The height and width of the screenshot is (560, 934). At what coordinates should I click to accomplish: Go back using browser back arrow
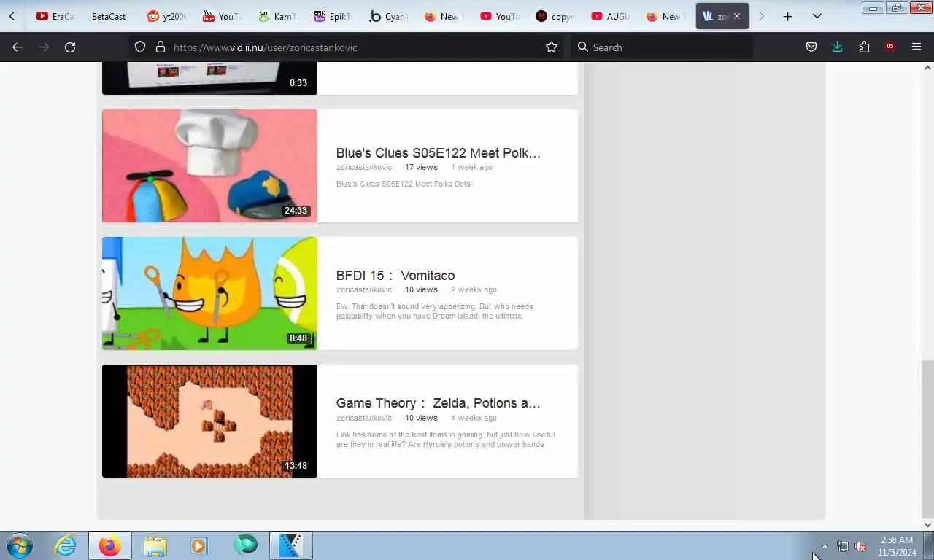click(18, 47)
